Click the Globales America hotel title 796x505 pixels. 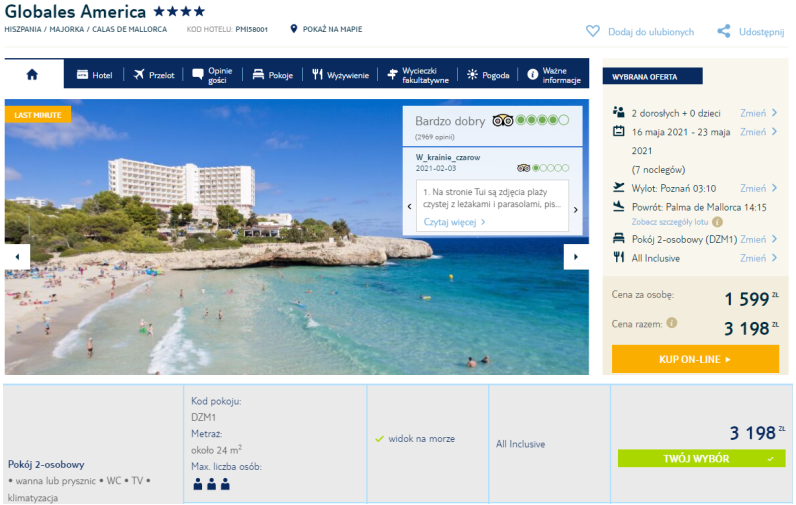(75, 11)
